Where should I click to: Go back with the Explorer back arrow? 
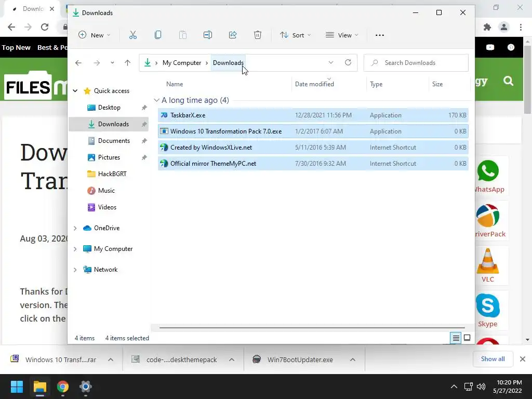tap(78, 63)
